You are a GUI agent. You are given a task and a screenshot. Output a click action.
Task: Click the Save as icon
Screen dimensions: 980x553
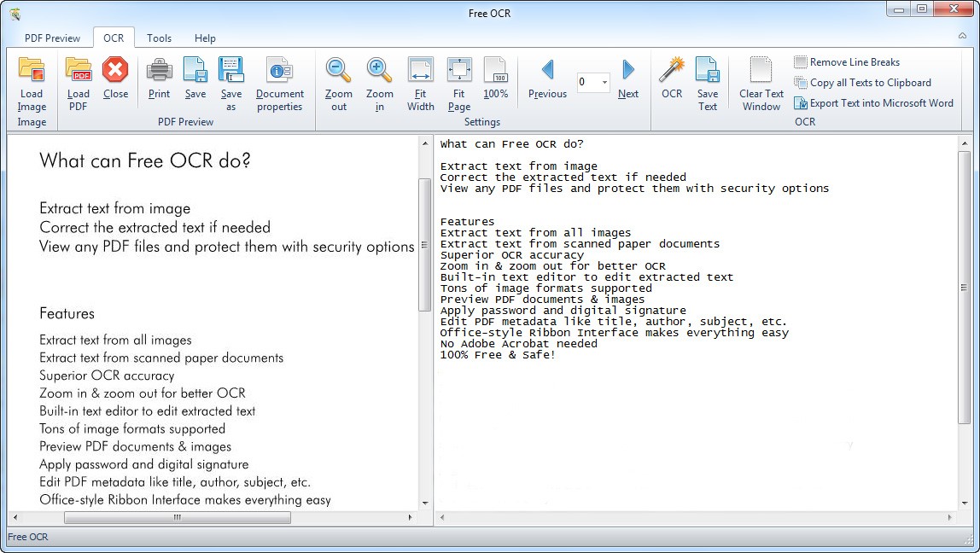[x=230, y=70]
